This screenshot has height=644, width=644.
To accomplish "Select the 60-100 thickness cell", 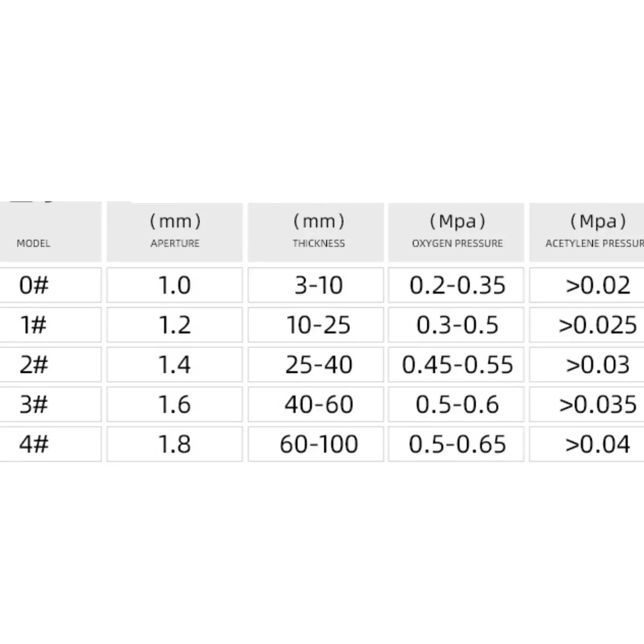I will [x=319, y=444].
